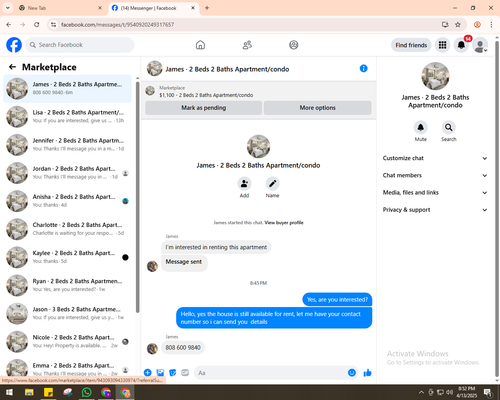Click the Search Facebook field

(x=80, y=45)
